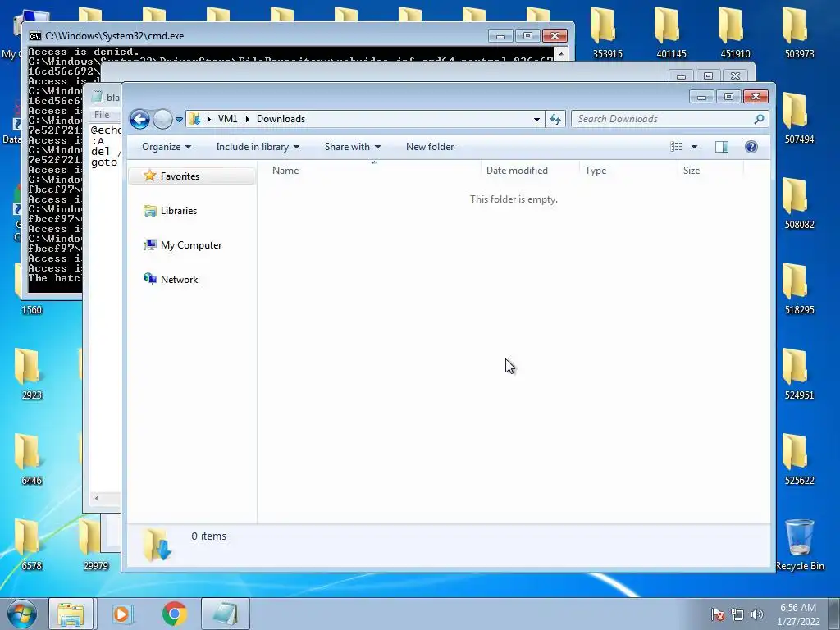The width and height of the screenshot is (840, 630).
Task: Select desktop folder 518295
Action: pos(799,289)
